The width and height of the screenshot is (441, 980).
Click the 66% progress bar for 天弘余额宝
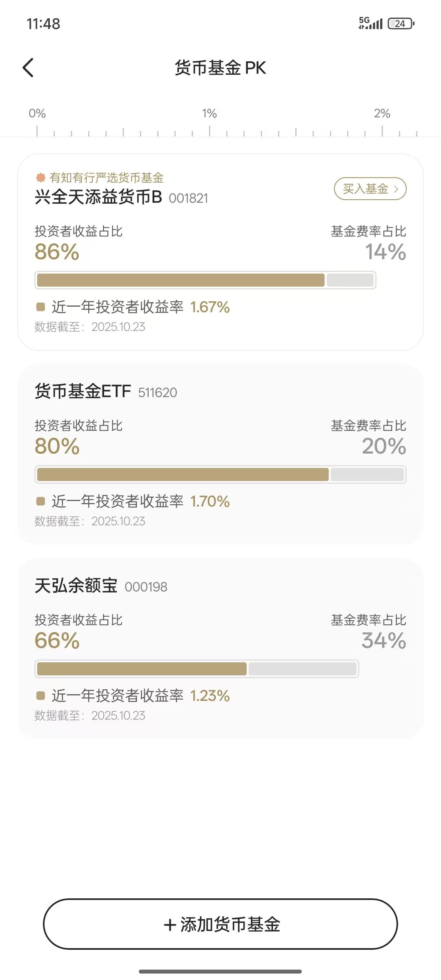point(142,669)
